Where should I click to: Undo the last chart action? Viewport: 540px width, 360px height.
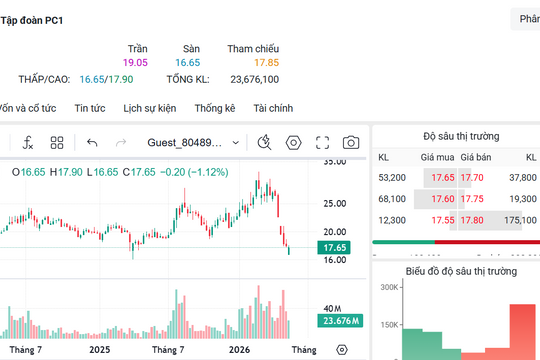tap(92, 143)
